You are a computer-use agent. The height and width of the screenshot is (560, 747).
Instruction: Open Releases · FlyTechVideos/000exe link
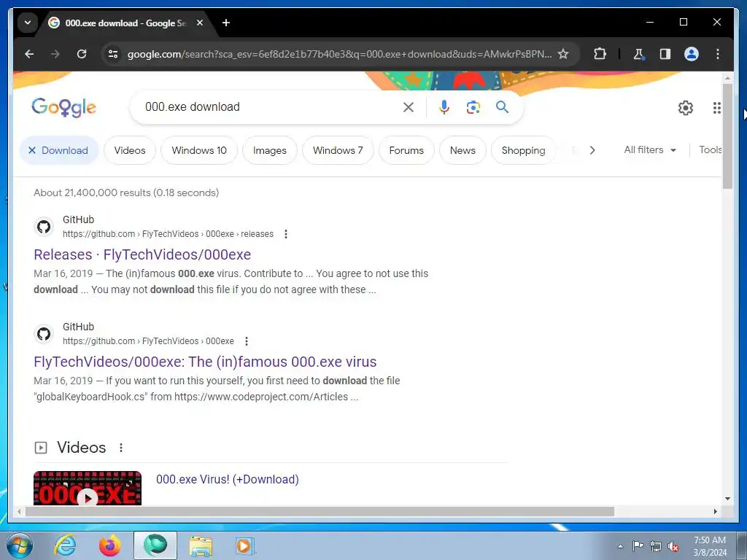pos(142,254)
